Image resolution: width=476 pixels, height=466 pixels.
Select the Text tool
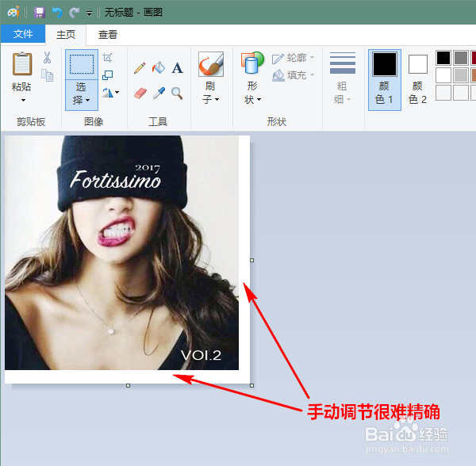(177, 68)
